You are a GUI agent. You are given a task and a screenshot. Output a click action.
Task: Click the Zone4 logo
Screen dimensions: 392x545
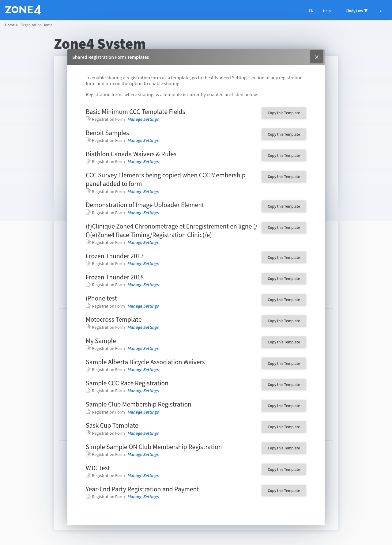point(23,10)
